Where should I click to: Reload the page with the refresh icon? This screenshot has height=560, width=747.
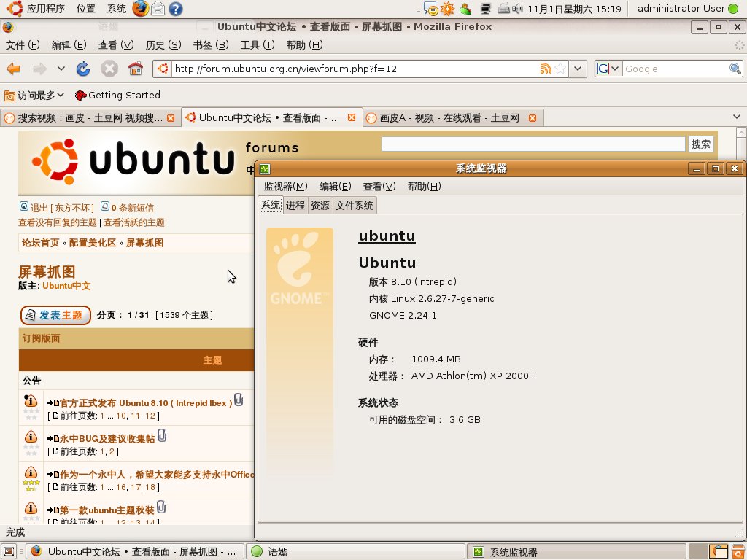83,69
